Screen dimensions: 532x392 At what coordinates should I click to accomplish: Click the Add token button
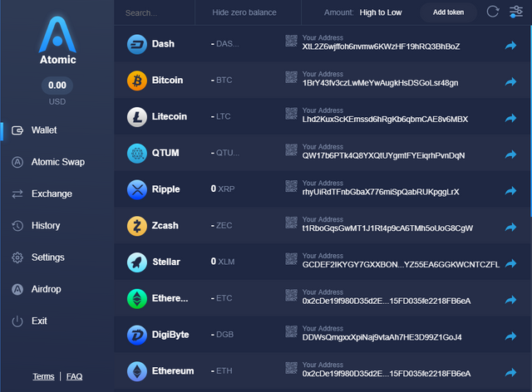[x=448, y=12]
